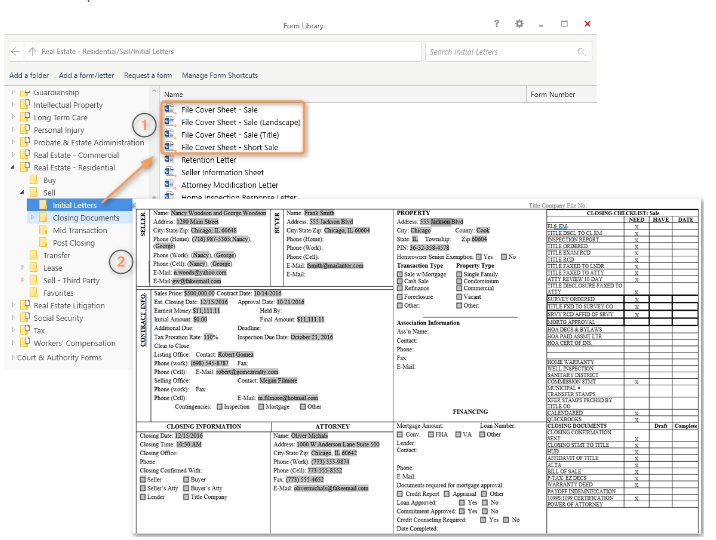Go up one folder level arrow
716x540 pixels.
coord(32,52)
